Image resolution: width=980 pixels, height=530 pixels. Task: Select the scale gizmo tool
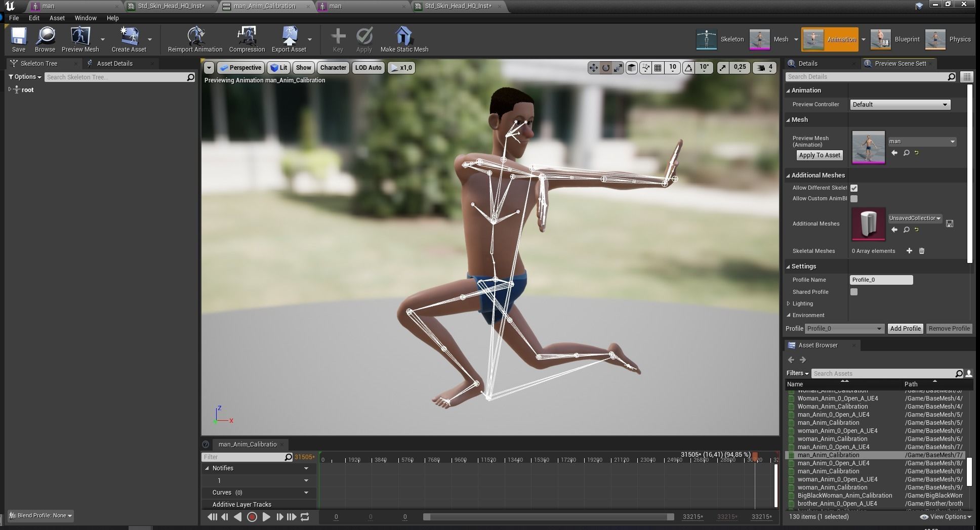tap(618, 68)
